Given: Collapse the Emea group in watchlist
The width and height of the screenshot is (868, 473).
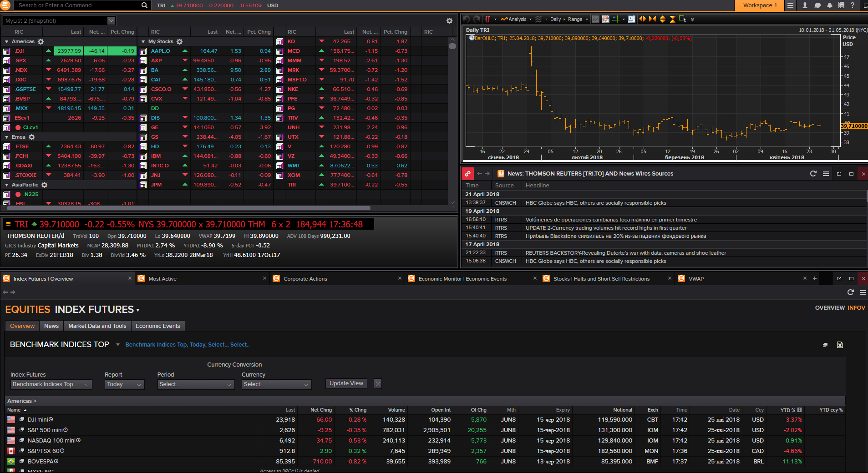Looking at the screenshot, I should click(x=6, y=137).
